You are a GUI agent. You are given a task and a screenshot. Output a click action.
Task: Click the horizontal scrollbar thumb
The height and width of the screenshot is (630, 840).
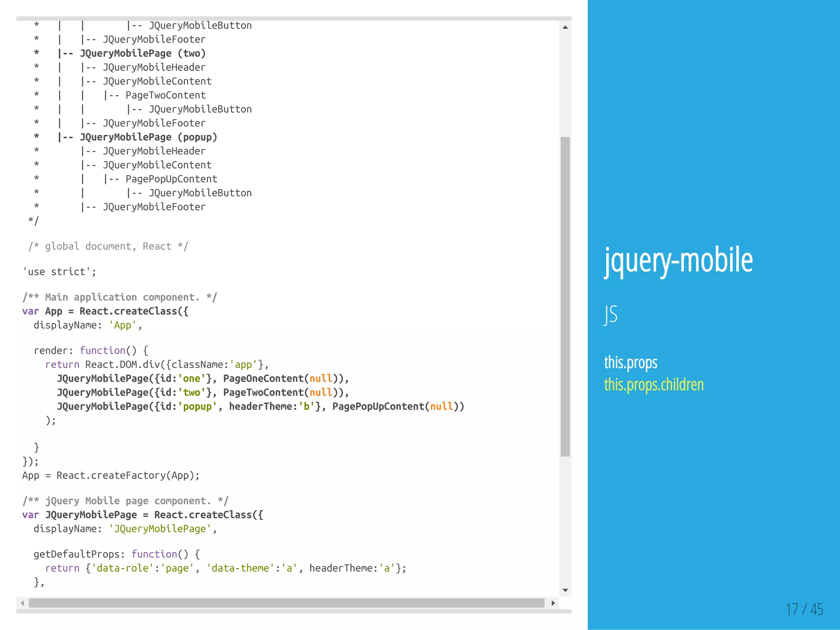pos(286,603)
